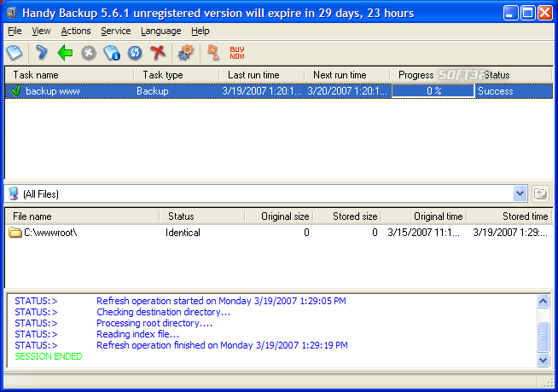Open the File menu
558x392 pixels.
[15, 31]
